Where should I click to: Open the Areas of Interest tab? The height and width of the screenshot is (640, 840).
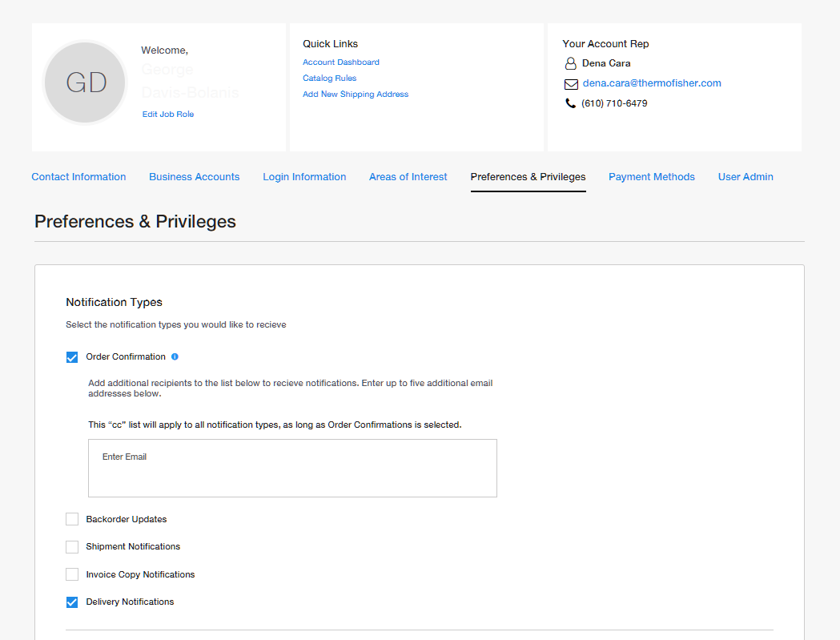[408, 176]
